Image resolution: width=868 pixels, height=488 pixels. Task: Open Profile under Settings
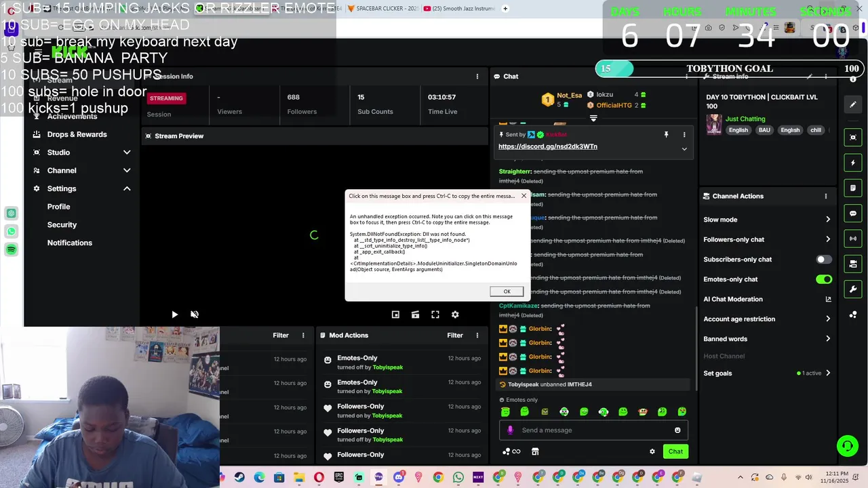(59, 207)
